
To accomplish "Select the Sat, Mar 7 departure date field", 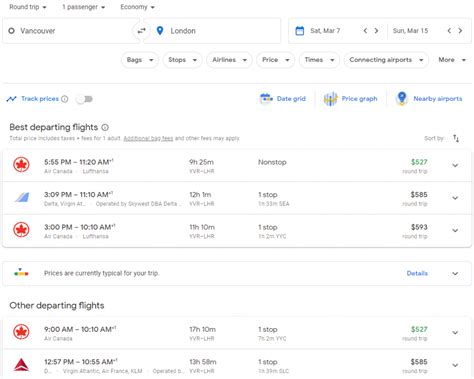I will coord(325,31).
